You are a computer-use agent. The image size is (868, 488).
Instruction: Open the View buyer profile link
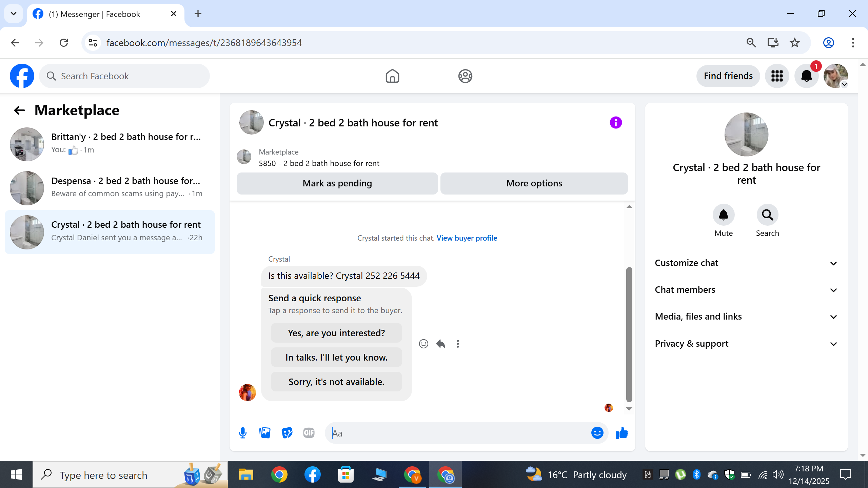point(467,238)
